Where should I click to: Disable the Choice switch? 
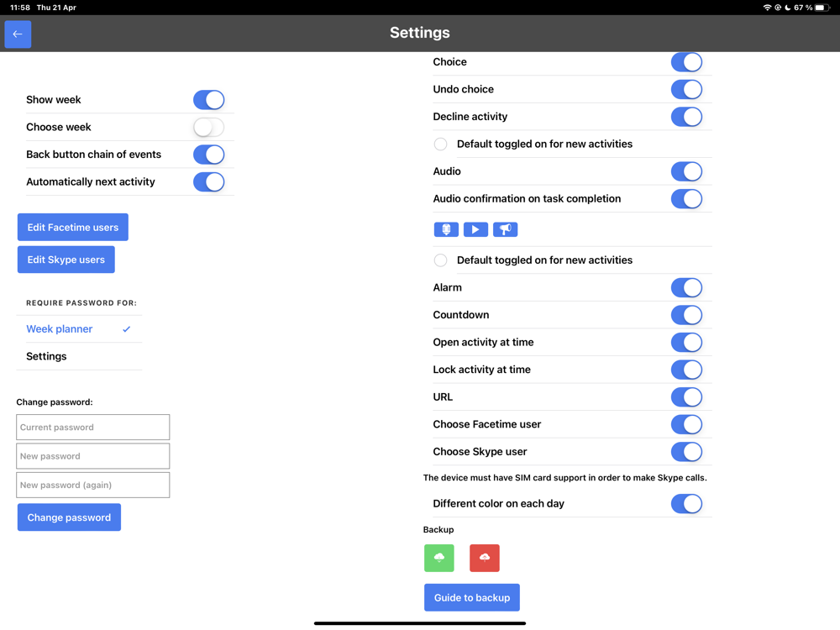click(686, 62)
